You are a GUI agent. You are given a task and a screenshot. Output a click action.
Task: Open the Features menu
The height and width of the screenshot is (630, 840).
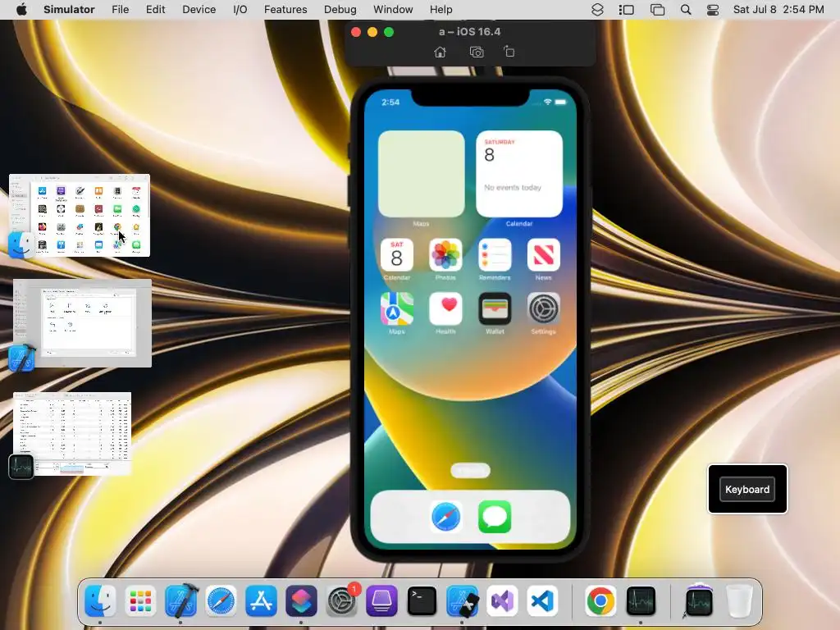click(x=285, y=10)
